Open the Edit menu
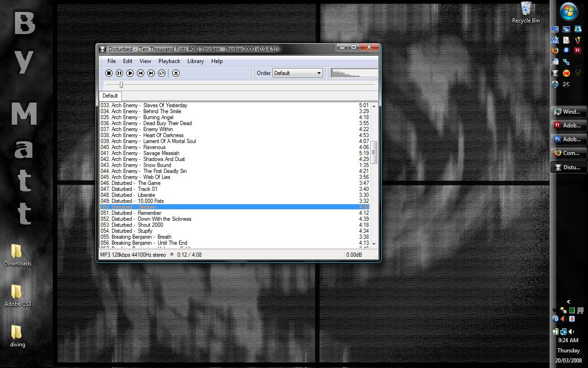The width and height of the screenshot is (588, 368). click(x=128, y=61)
